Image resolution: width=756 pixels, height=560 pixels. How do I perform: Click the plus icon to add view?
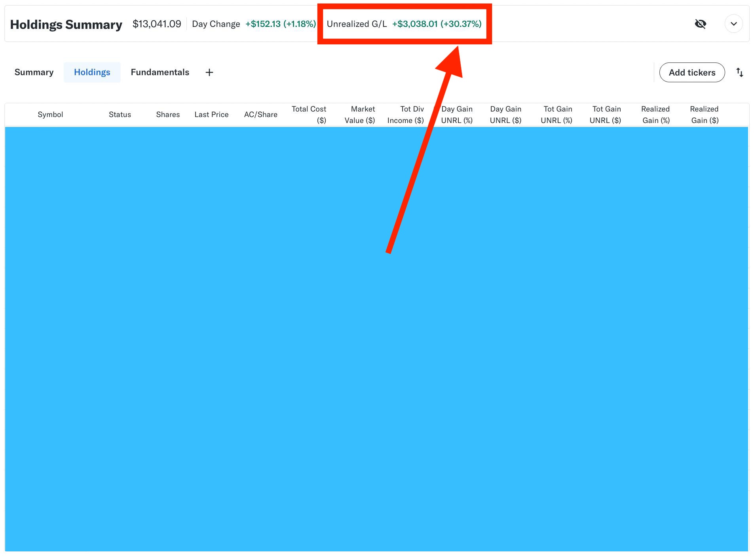tap(209, 72)
